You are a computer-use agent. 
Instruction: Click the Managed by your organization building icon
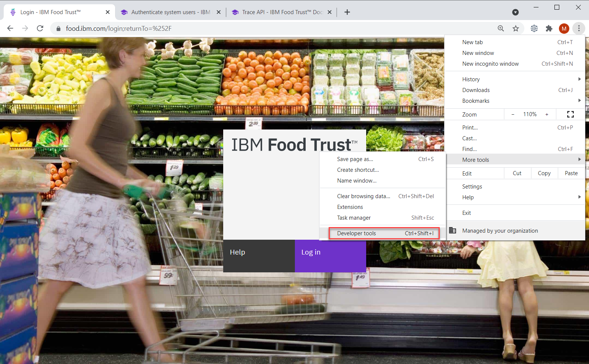pos(452,230)
